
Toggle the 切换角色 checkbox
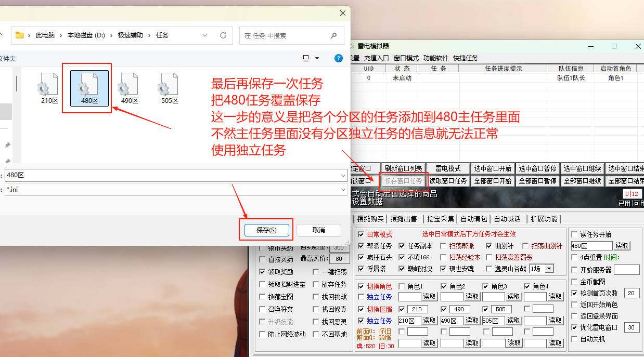362,286
